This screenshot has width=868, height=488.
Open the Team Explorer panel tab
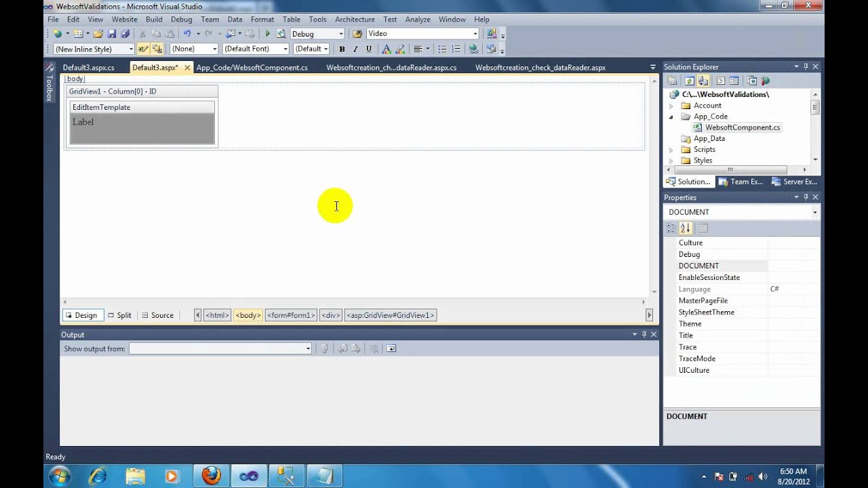pyautogui.click(x=741, y=182)
